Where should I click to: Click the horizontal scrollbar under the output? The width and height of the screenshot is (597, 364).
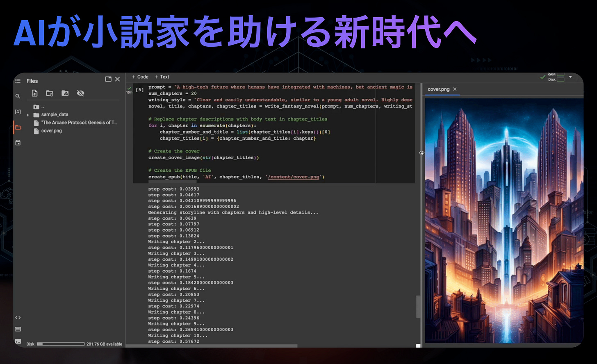(211, 346)
